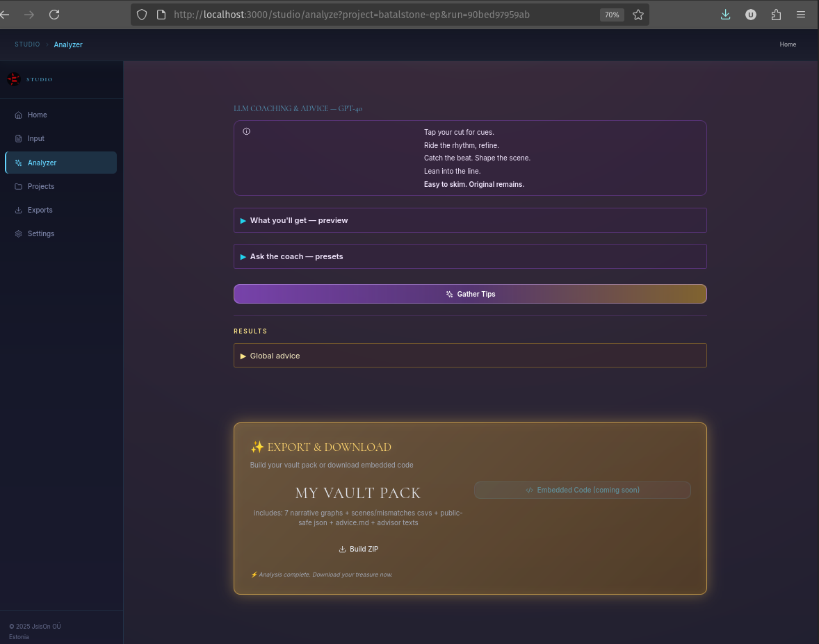Click Build ZIP to download the vault pack
This screenshot has width=819, height=644.
[358, 549]
